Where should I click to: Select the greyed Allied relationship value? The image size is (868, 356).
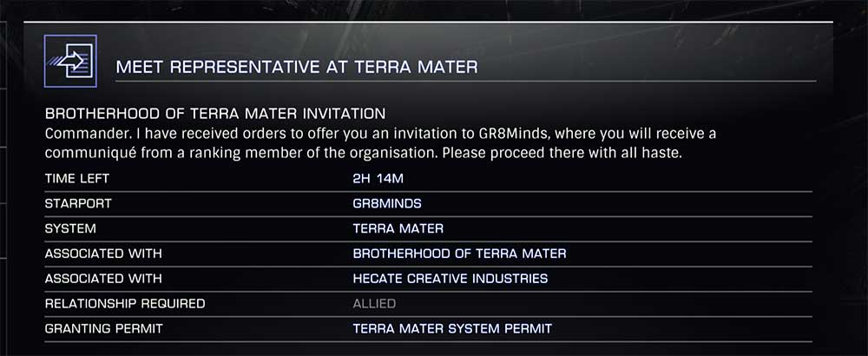374,303
